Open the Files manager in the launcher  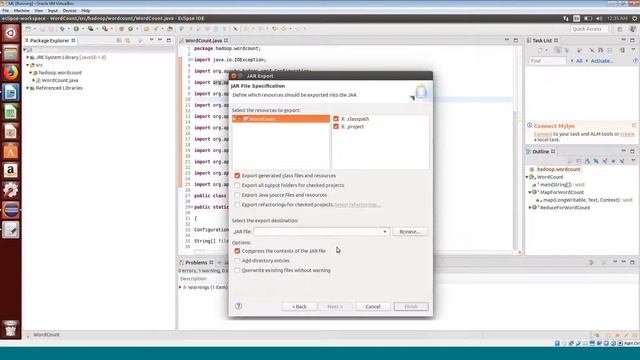[11, 53]
